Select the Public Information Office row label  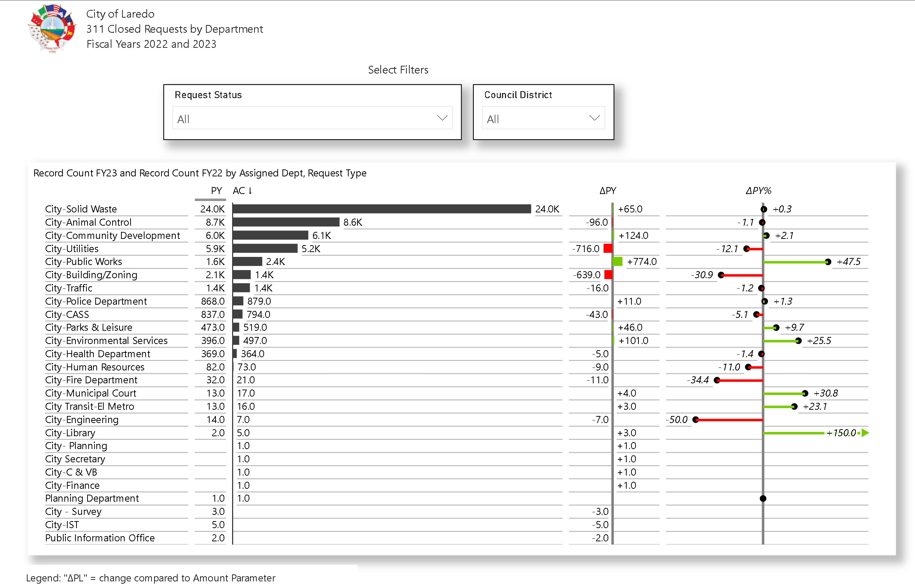coord(100,538)
